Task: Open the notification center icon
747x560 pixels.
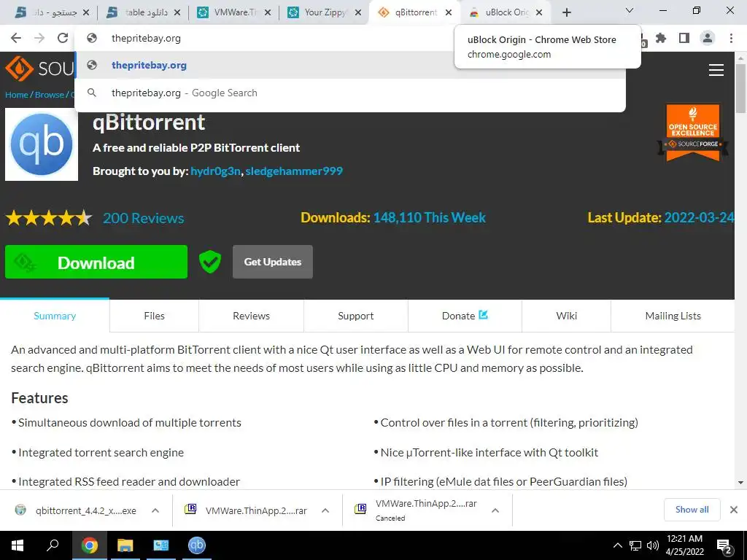Action: point(724,546)
